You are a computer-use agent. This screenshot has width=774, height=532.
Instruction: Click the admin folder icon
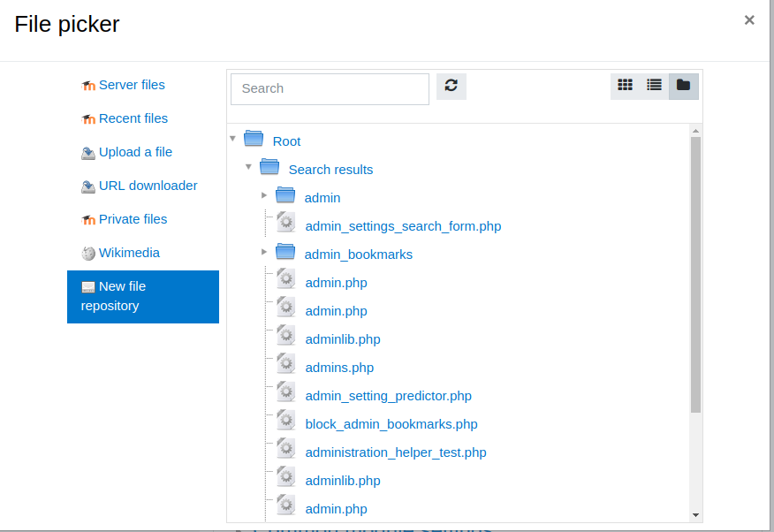tap(285, 195)
